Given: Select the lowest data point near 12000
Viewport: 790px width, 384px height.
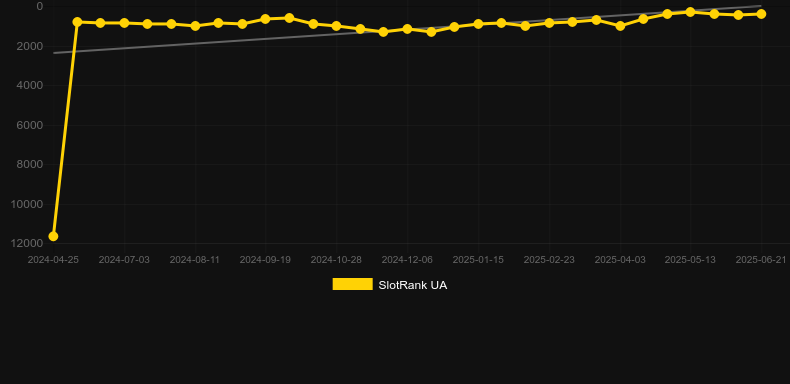Looking at the screenshot, I should tap(53, 236).
